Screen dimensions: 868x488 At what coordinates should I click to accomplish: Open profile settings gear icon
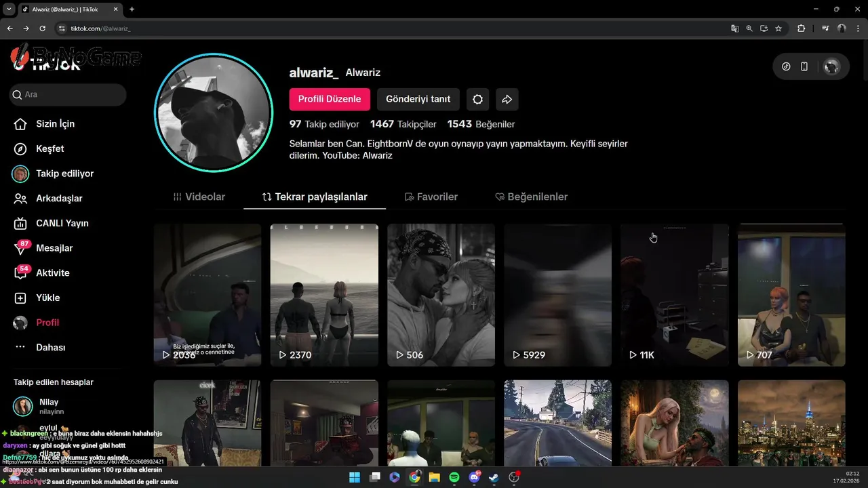477,99
